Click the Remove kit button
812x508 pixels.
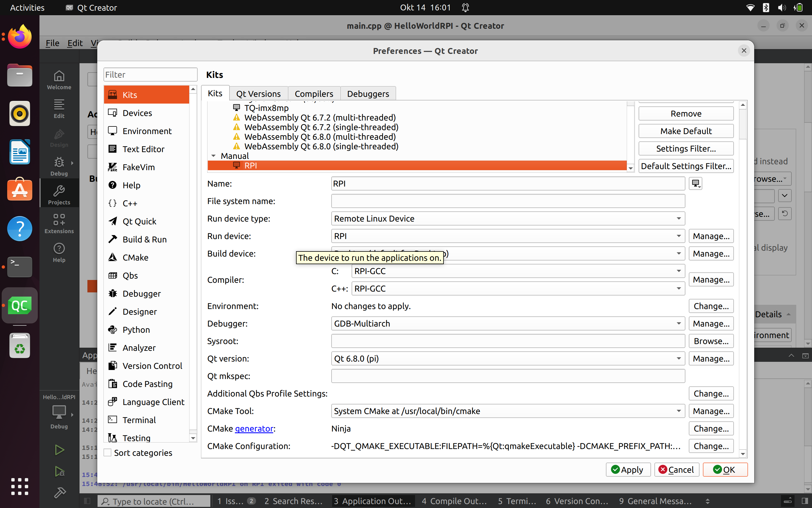pos(686,113)
